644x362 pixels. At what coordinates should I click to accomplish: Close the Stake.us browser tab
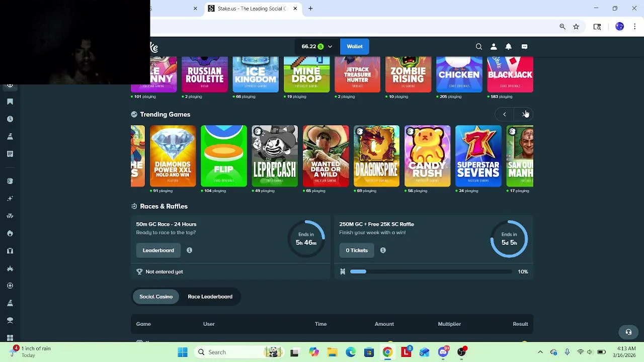[x=295, y=9]
